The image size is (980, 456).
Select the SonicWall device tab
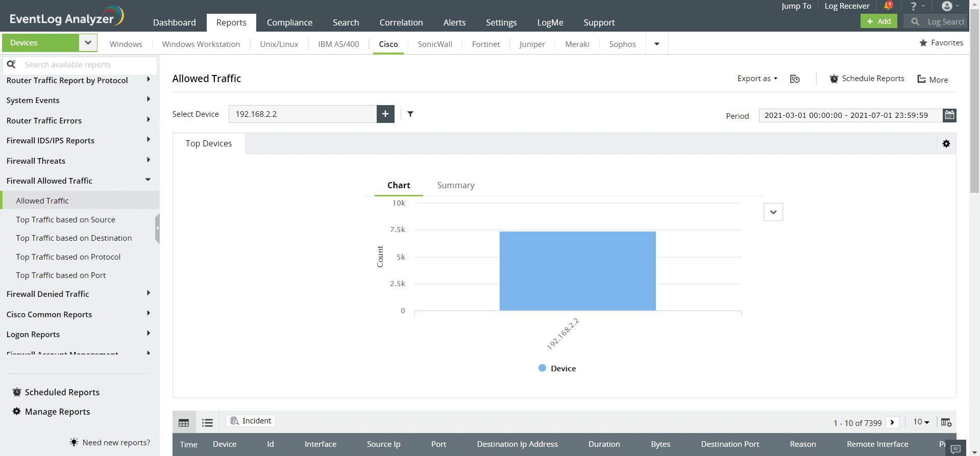coord(435,44)
